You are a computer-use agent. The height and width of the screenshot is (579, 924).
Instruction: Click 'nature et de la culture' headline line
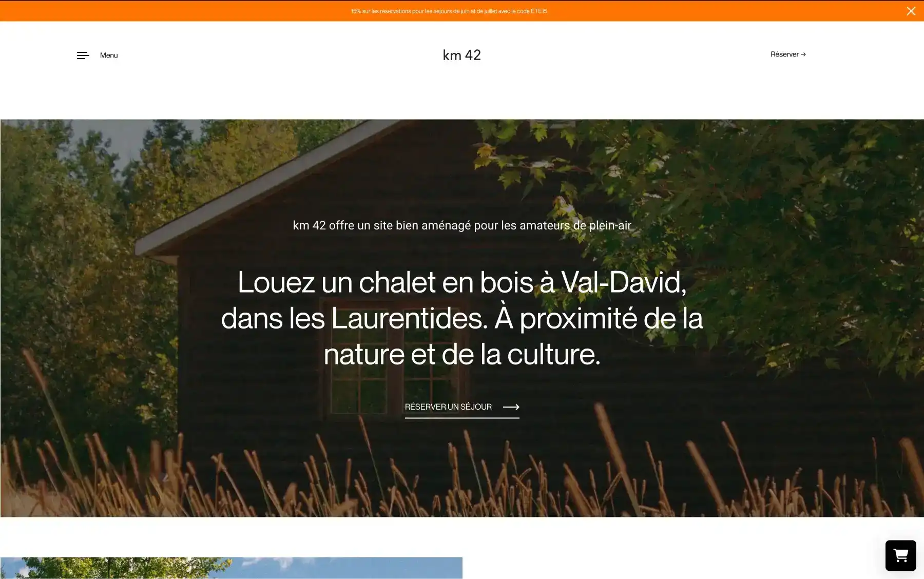tap(462, 354)
